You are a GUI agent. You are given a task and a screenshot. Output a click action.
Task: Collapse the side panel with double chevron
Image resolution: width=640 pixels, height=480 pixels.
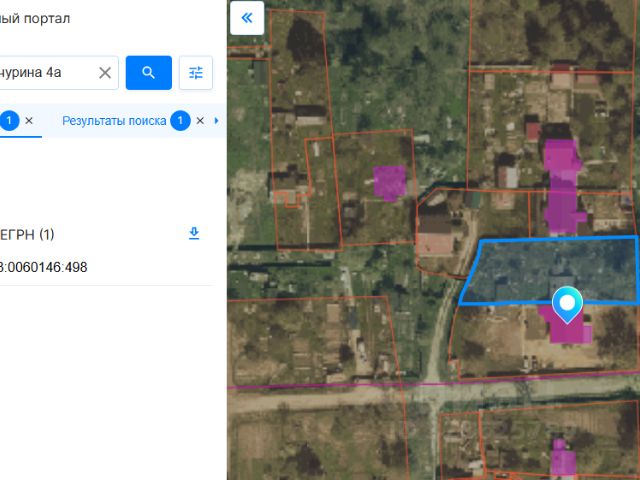[247, 18]
